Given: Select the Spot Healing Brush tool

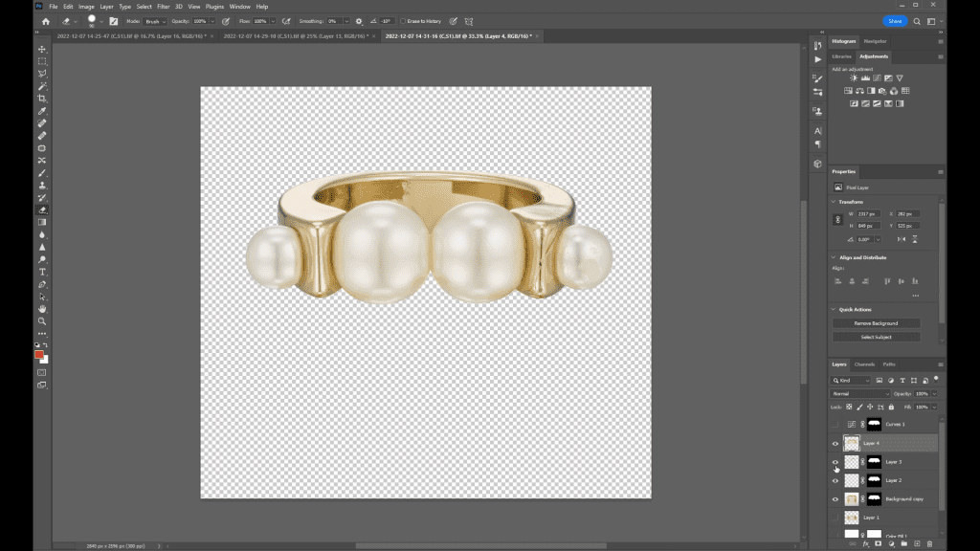Looking at the screenshot, I should (x=42, y=123).
